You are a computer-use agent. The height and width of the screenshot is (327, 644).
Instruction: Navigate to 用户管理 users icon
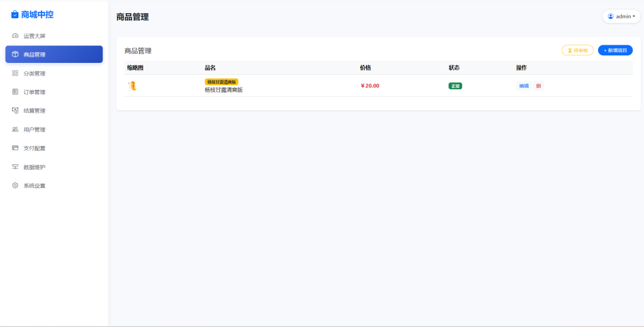[15, 130]
